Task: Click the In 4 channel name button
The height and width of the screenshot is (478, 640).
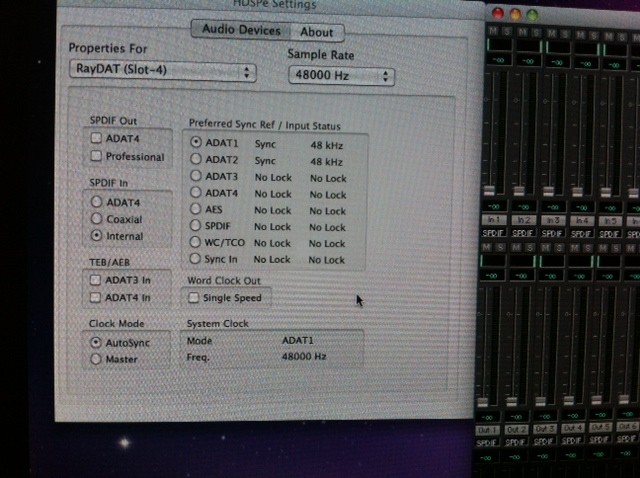Action: tap(582, 221)
